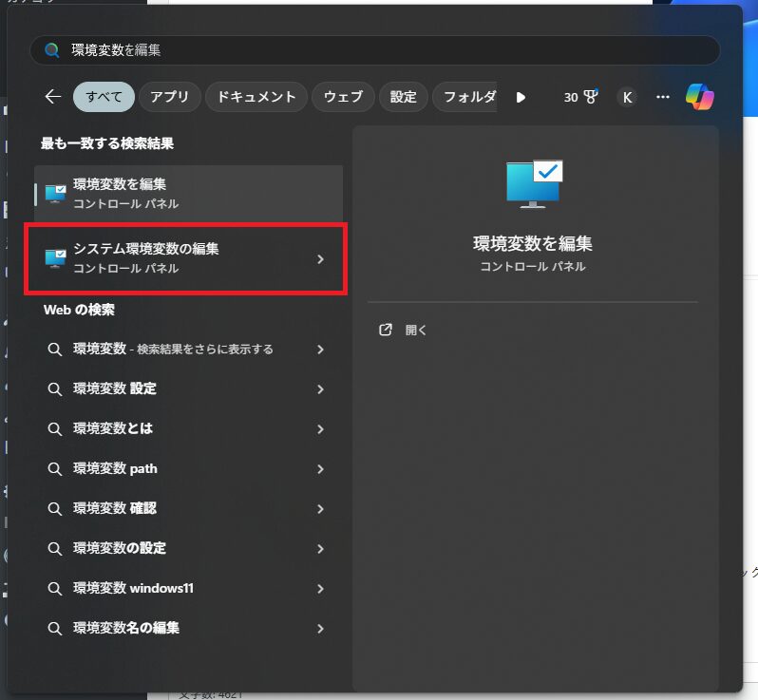The width and height of the screenshot is (758, 700).
Task: Click the search box containing 環境変数を編集
Action: 374,49
